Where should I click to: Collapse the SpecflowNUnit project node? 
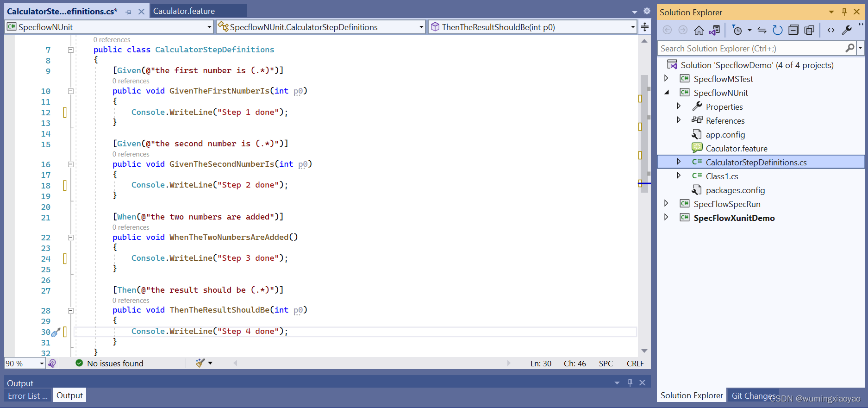(x=667, y=93)
